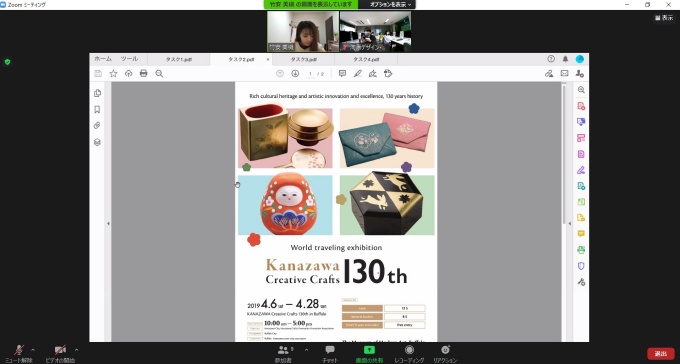Open the pink Edit PDF tool
The image size is (680, 364).
(581, 138)
